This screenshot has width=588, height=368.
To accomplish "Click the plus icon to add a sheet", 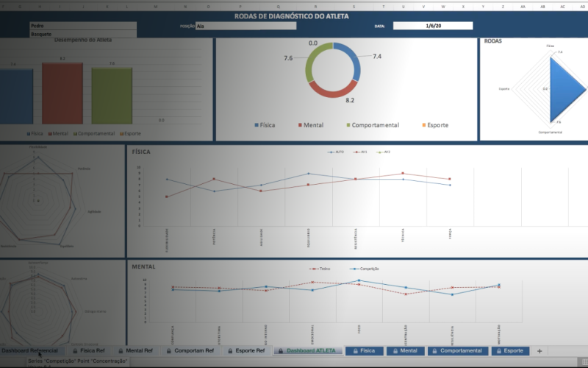I will tap(539, 351).
